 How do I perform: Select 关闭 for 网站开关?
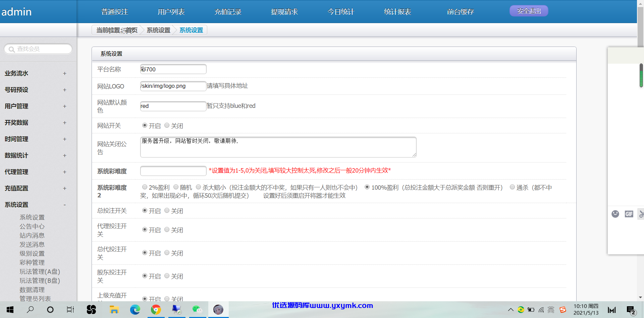[167, 125]
